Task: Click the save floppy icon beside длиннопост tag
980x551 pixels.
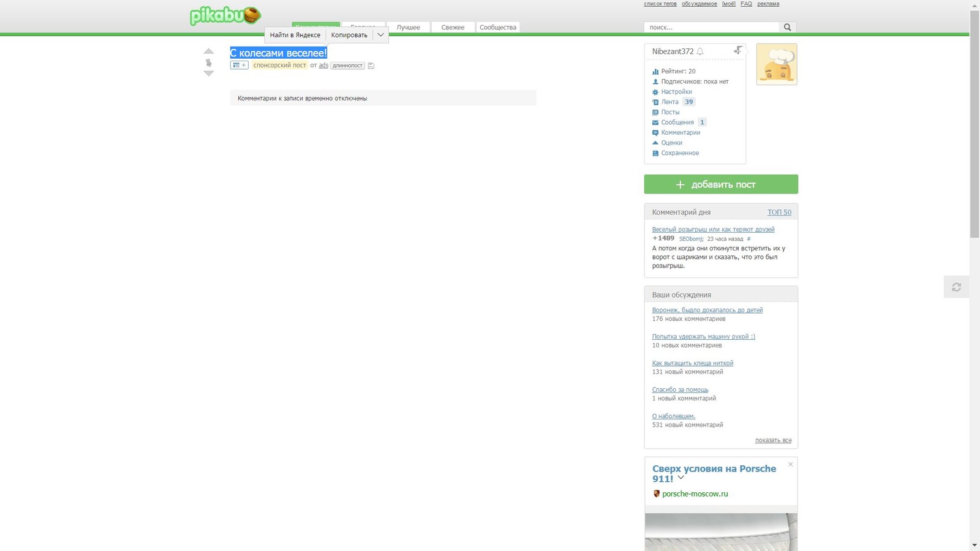Action: point(371,66)
